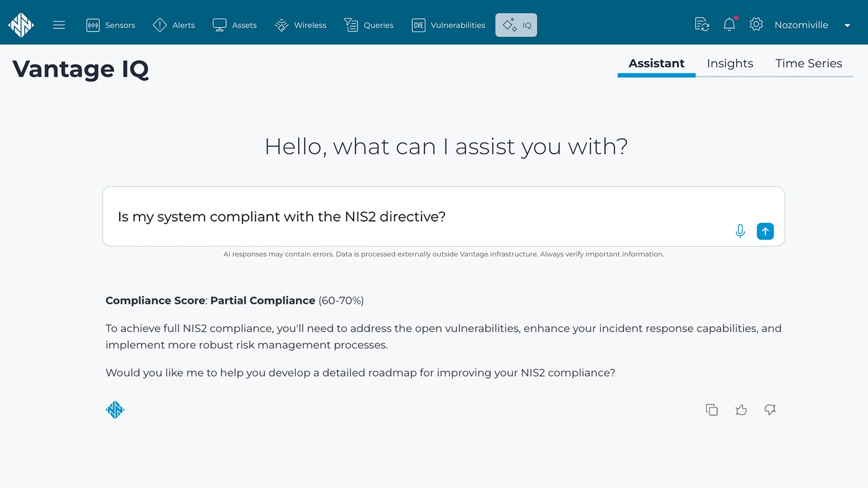Copy the assistant response
Image resolution: width=868 pixels, height=488 pixels.
point(712,410)
